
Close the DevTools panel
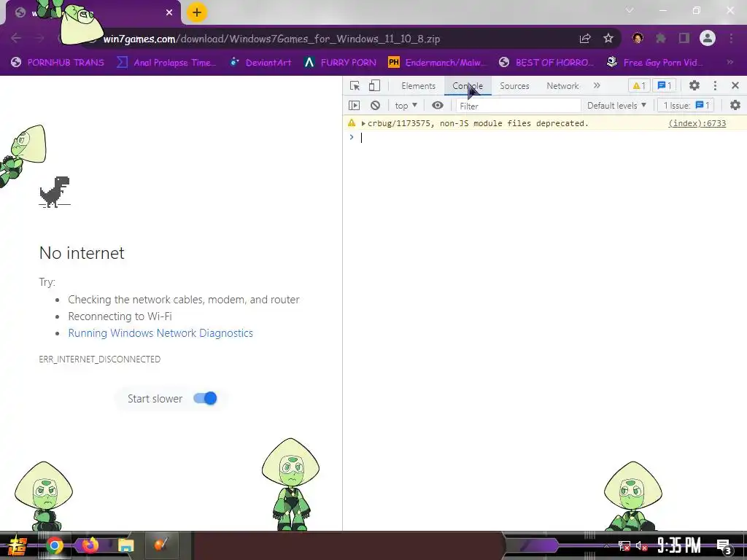(735, 86)
